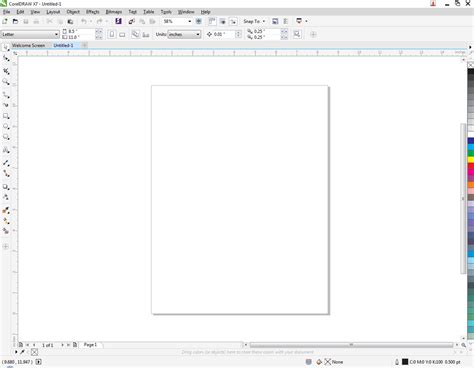
Task: Select the Crop tool
Action: click(x=6, y=71)
